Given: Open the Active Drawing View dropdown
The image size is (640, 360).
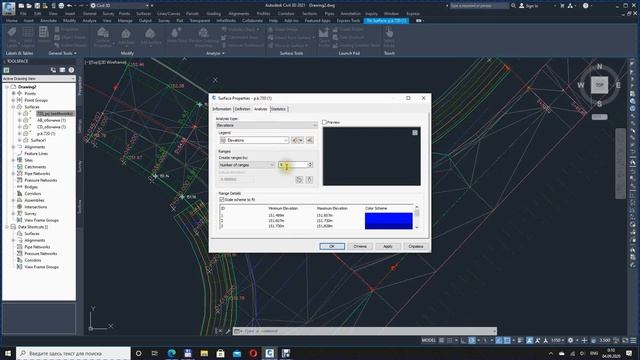Looking at the screenshot, I should click(x=39, y=78).
